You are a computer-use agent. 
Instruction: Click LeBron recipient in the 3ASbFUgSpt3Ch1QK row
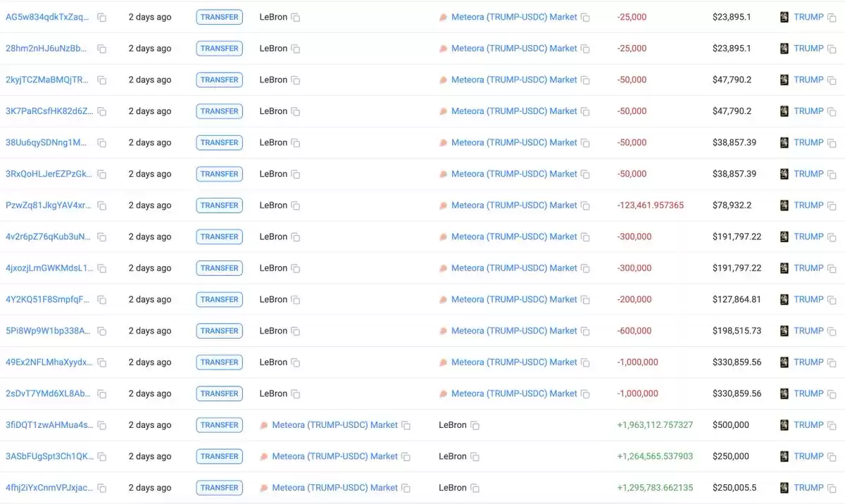click(453, 456)
